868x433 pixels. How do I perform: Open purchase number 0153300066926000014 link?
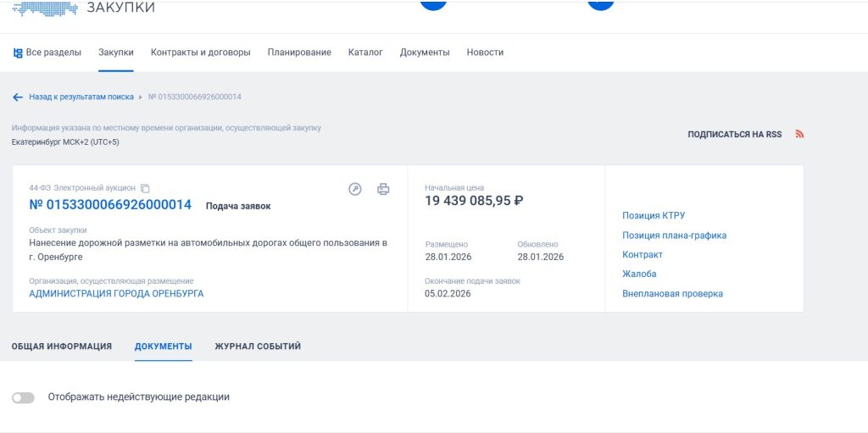[110, 205]
